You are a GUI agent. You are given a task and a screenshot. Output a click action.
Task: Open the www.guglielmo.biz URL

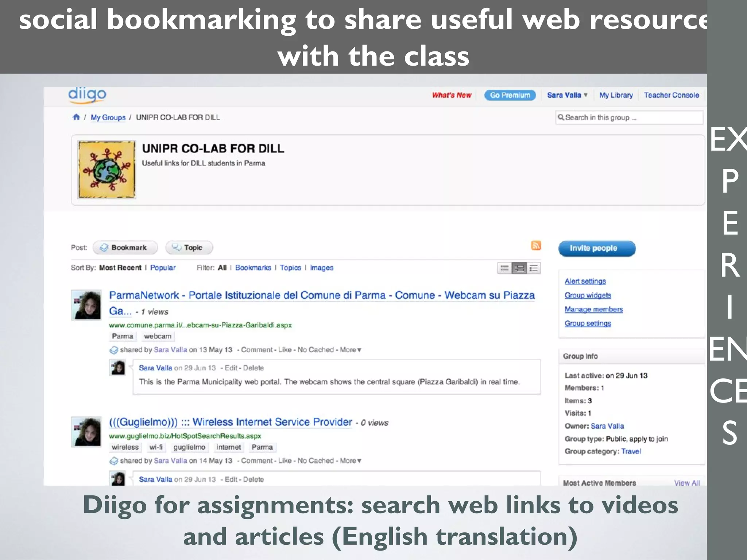point(185,436)
